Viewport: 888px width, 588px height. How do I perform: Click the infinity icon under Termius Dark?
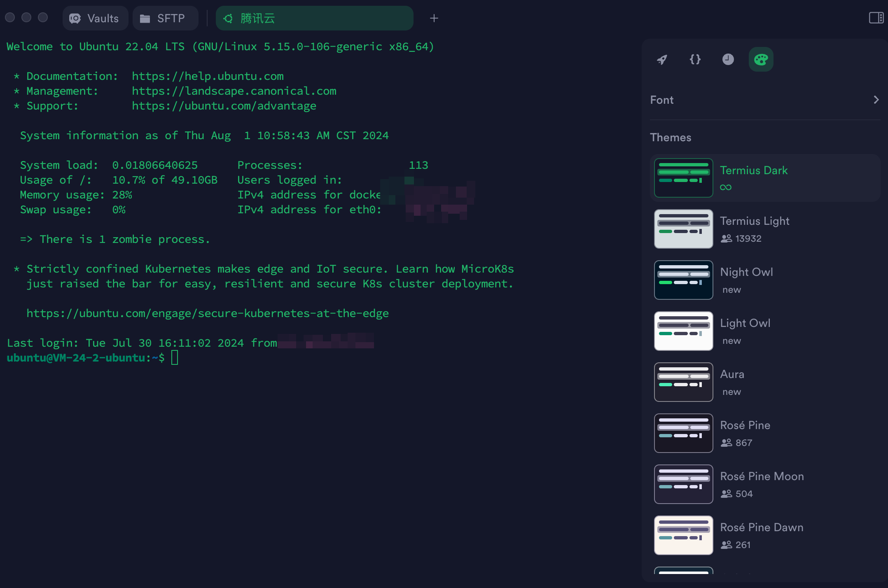point(726,187)
